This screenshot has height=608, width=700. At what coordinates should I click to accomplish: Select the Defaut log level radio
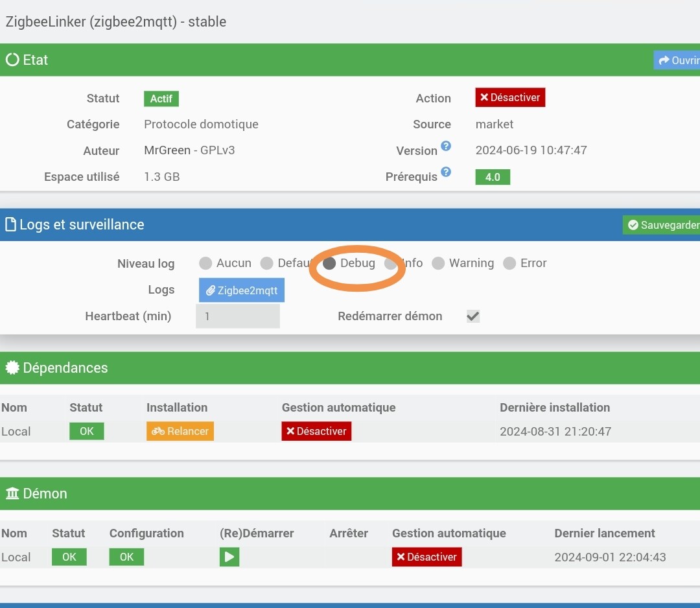coord(266,263)
